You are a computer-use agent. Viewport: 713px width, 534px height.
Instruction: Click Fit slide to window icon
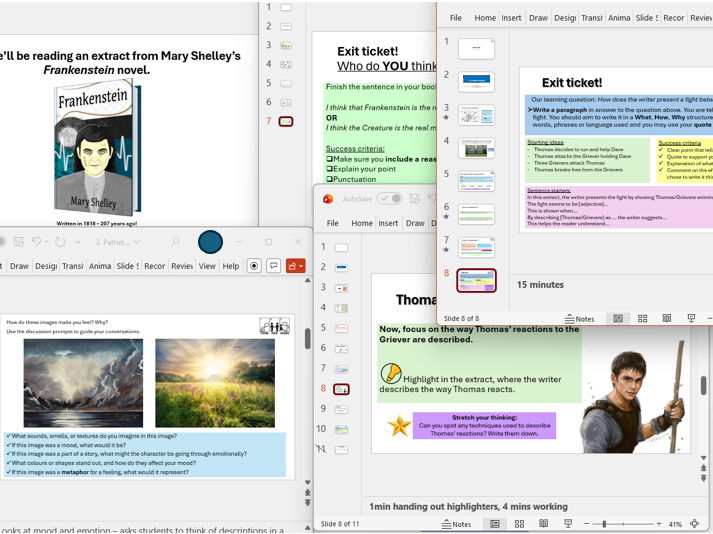pos(694,524)
